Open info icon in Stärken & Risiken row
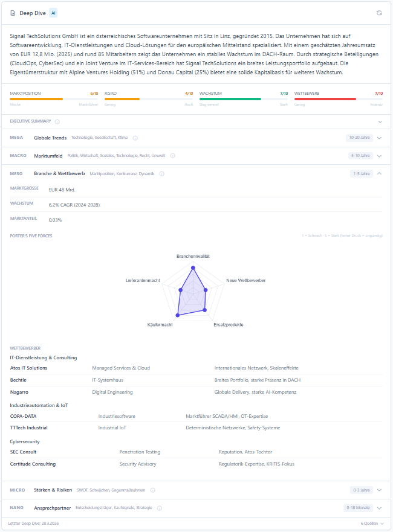 pyautogui.click(x=153, y=490)
